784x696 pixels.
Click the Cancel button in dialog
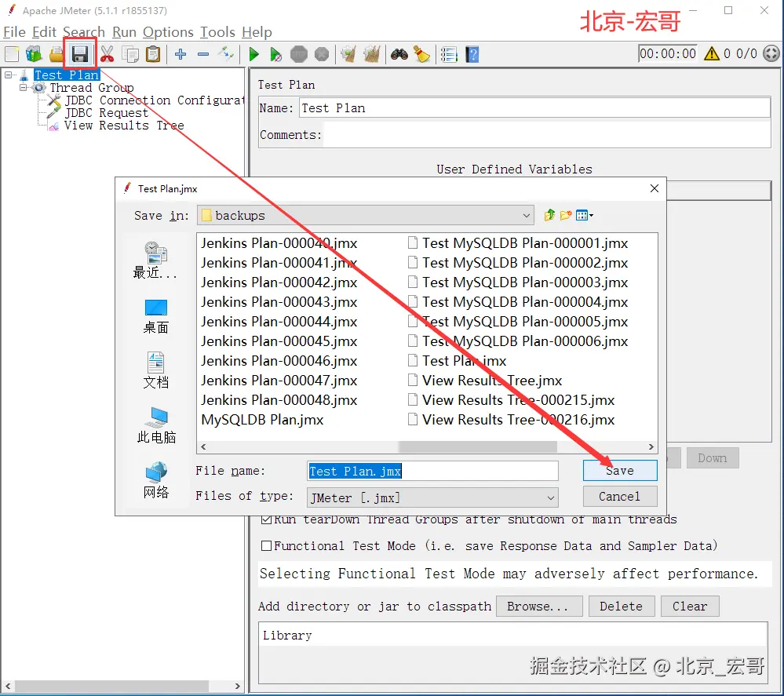click(620, 497)
